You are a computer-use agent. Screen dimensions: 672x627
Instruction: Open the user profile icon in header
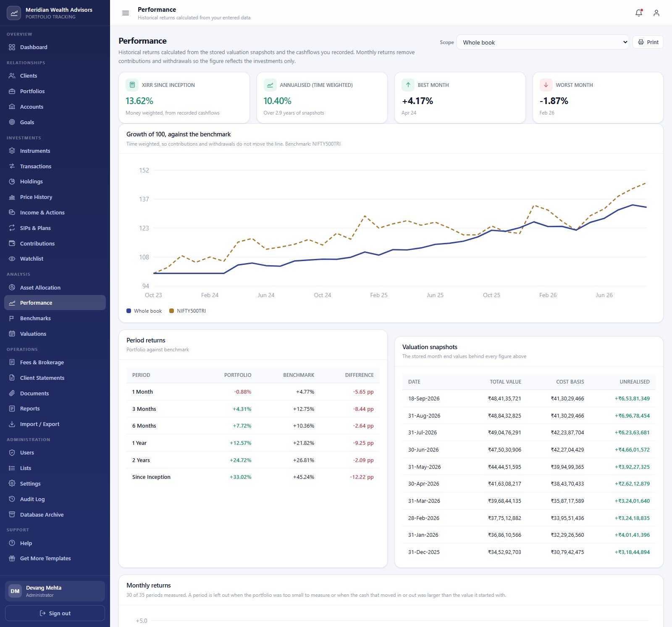point(656,13)
